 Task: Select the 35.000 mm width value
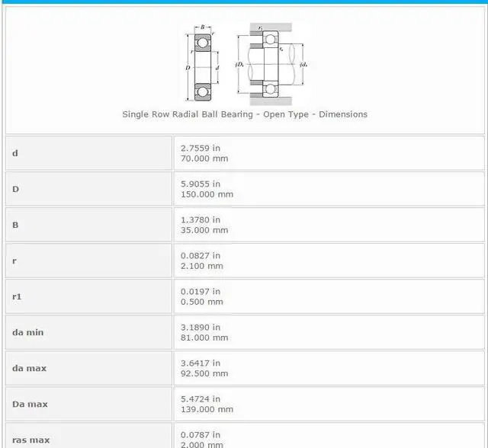pyautogui.click(x=329, y=225)
